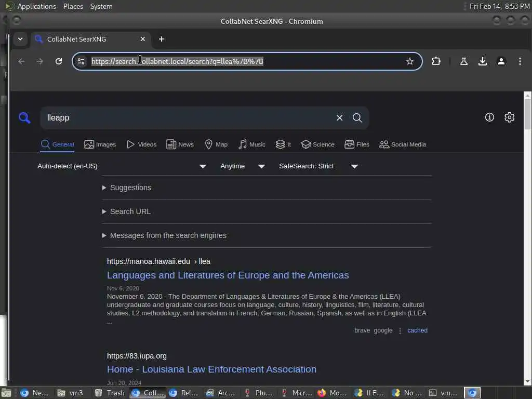Submit search with magnifier button
This screenshot has width=532, height=399.
(357, 118)
